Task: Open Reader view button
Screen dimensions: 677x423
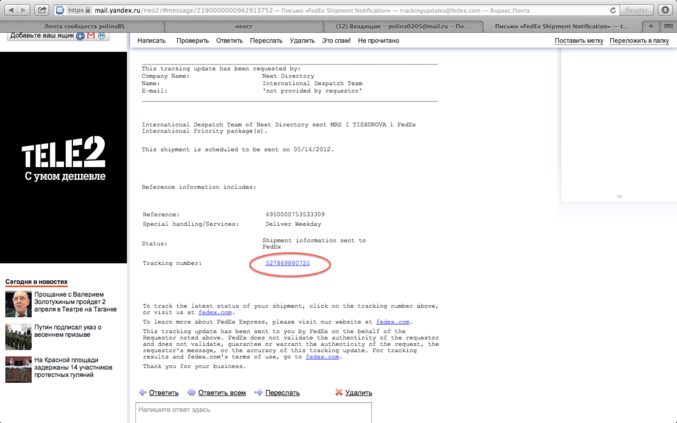Action: pyautogui.click(x=636, y=10)
